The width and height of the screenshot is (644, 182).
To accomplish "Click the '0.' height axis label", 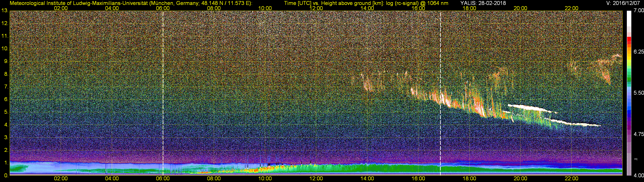I will tap(6, 176).
